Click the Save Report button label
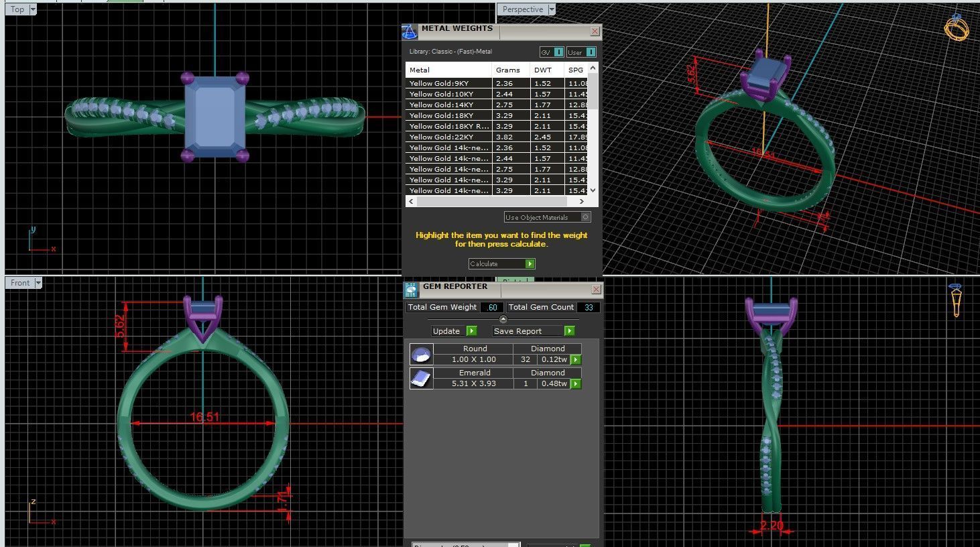The width and height of the screenshot is (980, 547). tap(517, 331)
